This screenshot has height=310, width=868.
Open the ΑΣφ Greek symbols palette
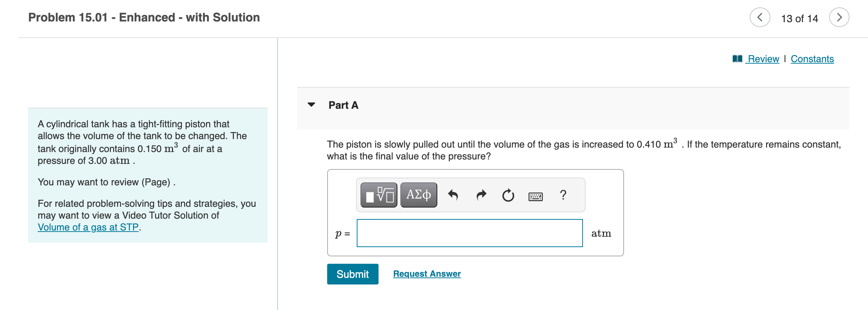pyautogui.click(x=418, y=194)
